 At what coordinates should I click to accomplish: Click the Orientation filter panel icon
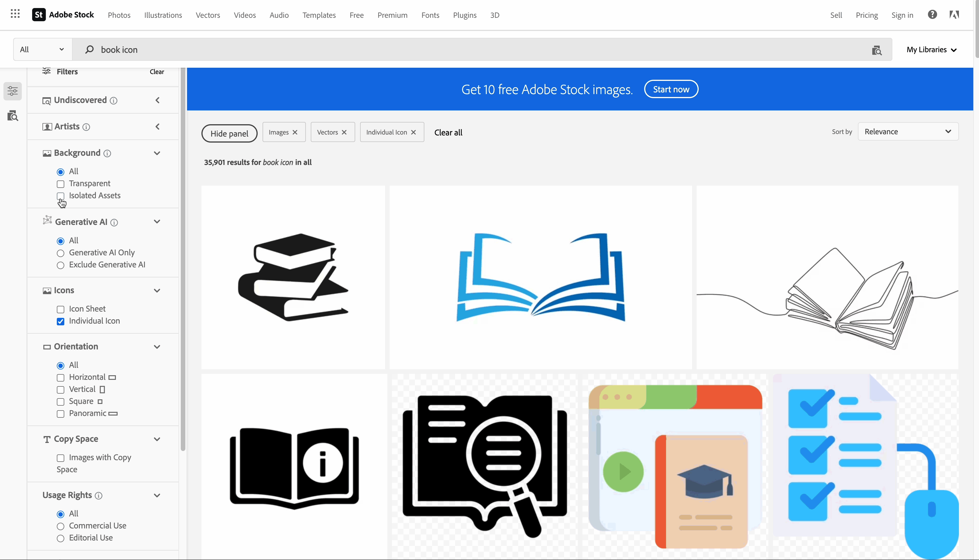pyautogui.click(x=46, y=347)
